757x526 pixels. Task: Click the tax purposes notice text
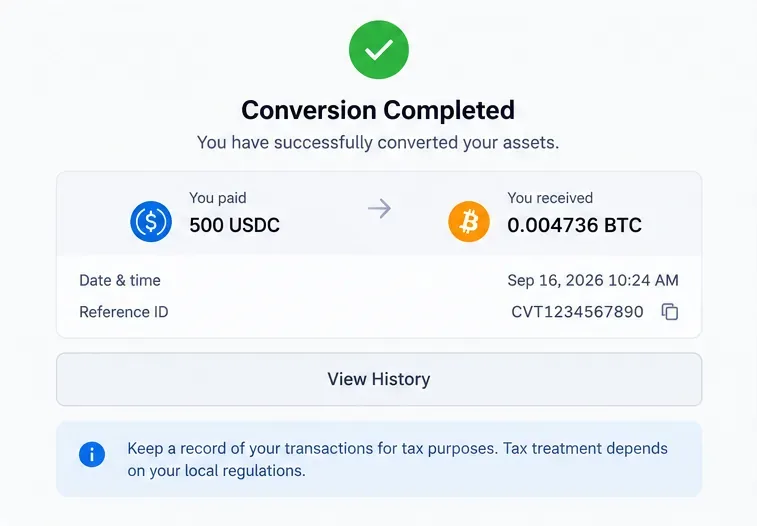pos(397,459)
